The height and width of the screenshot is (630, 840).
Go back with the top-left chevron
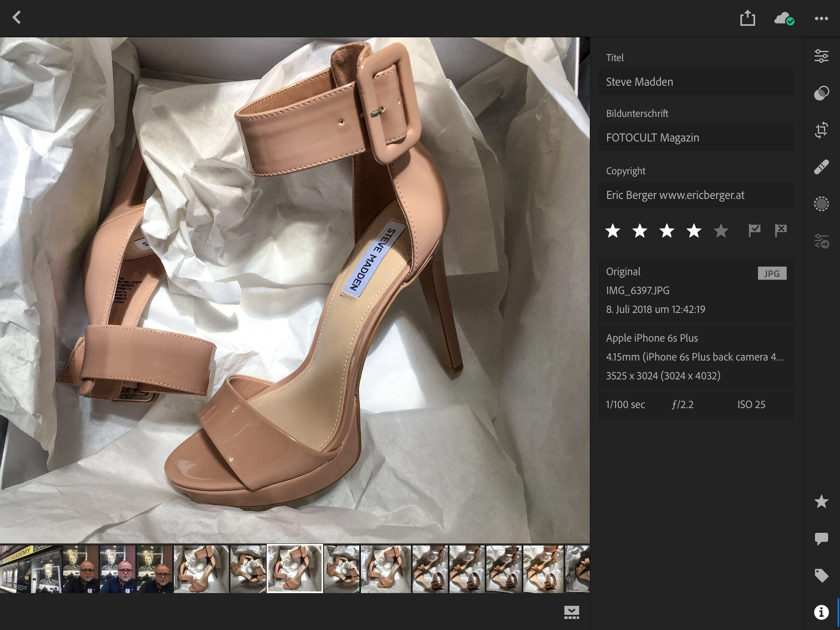coord(17,18)
